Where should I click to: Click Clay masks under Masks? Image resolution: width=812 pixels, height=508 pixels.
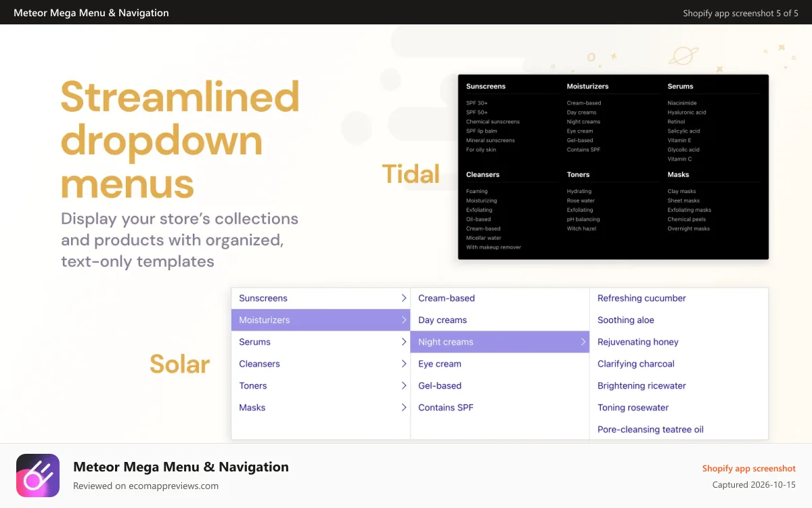[682, 191]
